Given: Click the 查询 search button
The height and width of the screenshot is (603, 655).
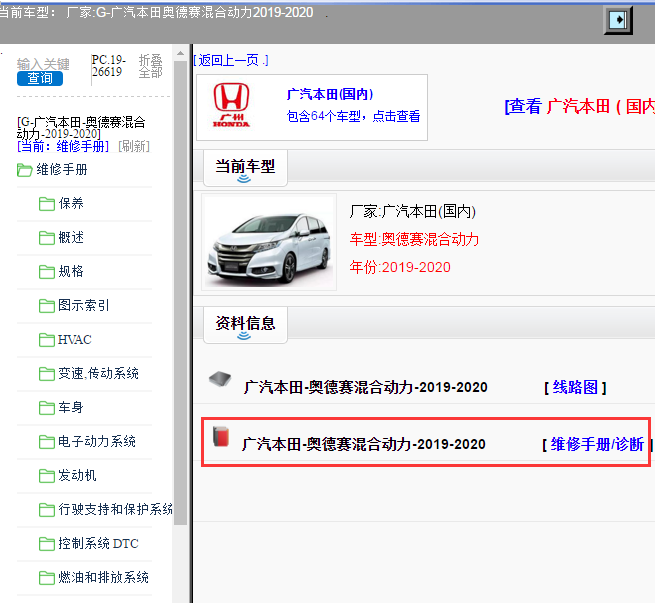Looking at the screenshot, I should point(40,79).
